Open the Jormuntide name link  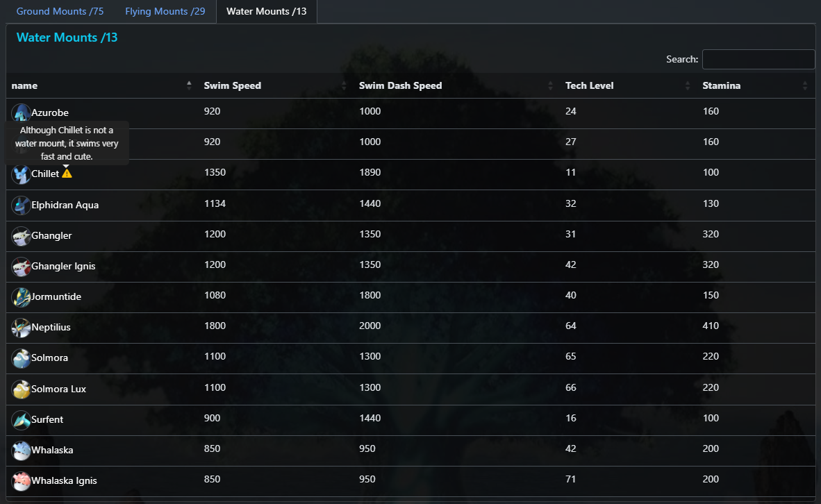pos(56,296)
